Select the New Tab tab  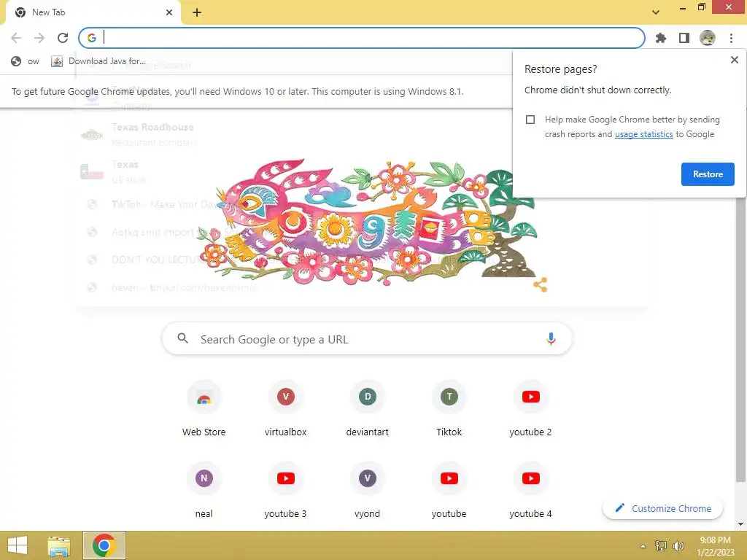tap(93, 12)
